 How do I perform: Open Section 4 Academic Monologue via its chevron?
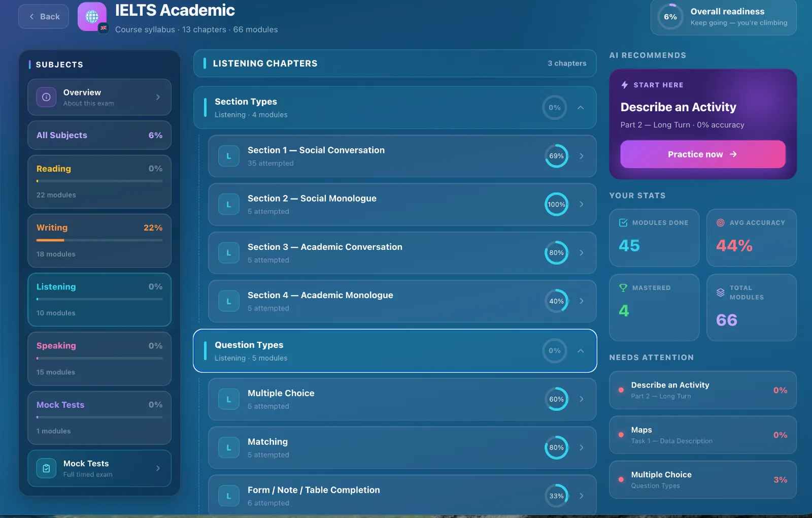582,301
